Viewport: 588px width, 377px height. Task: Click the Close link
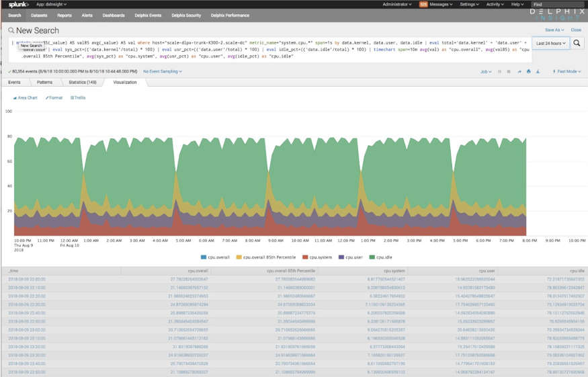[576, 30]
